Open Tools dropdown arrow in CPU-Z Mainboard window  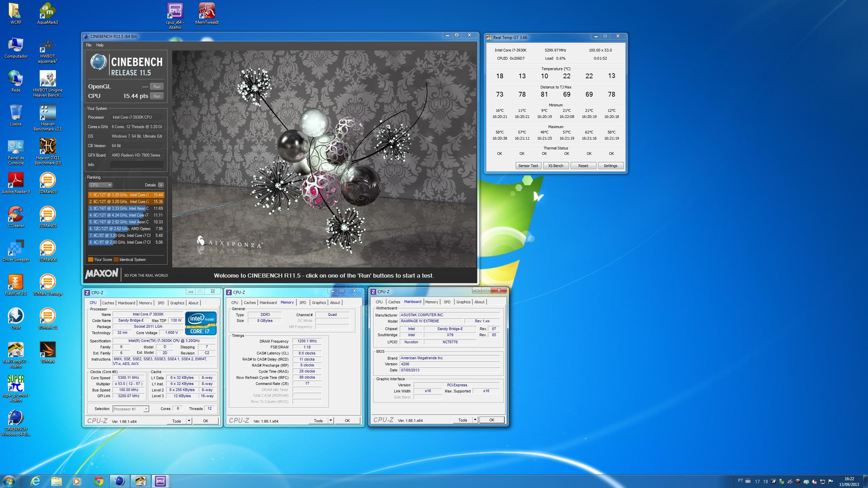475,420
